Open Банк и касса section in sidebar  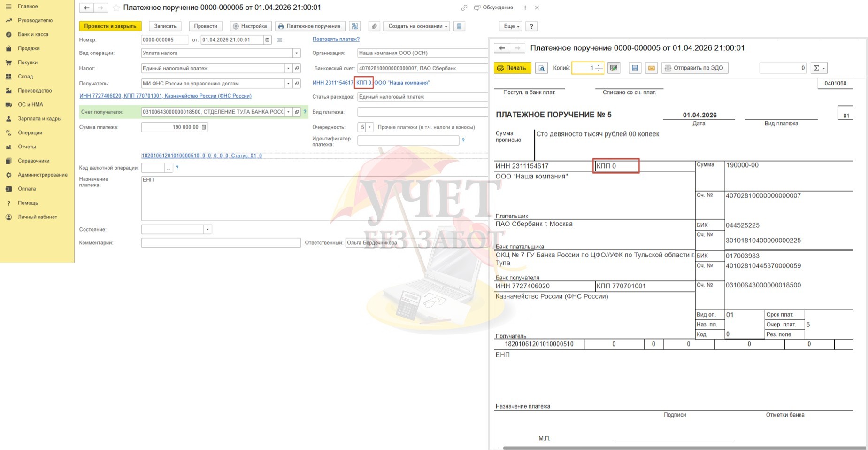pos(33,34)
